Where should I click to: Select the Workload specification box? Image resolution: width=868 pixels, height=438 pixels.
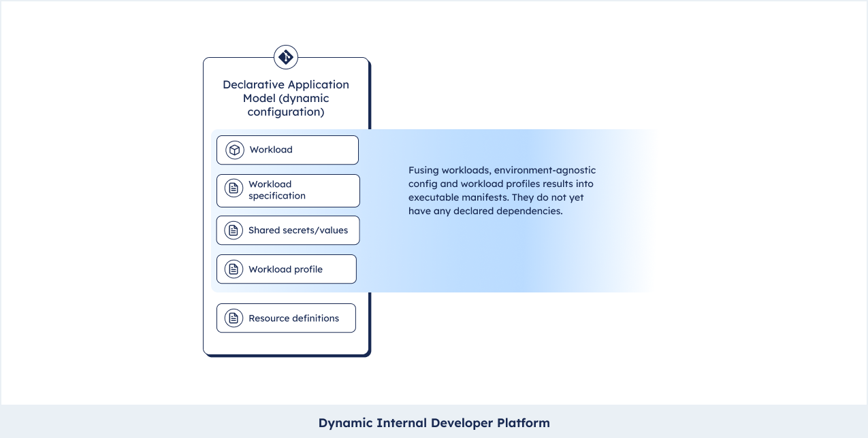click(x=288, y=190)
